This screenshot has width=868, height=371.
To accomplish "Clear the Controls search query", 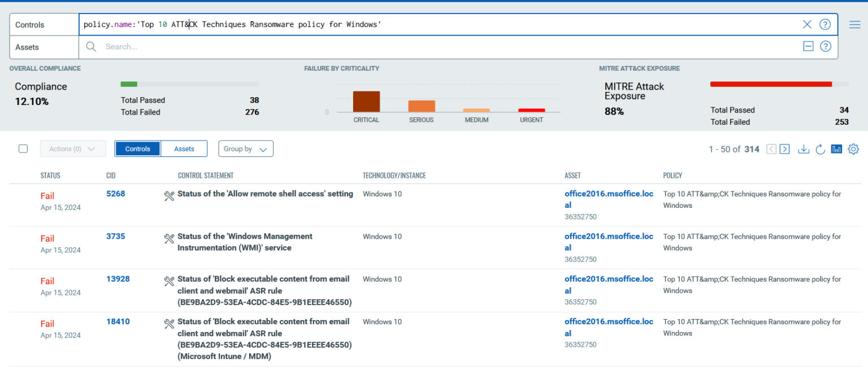I will (x=807, y=24).
